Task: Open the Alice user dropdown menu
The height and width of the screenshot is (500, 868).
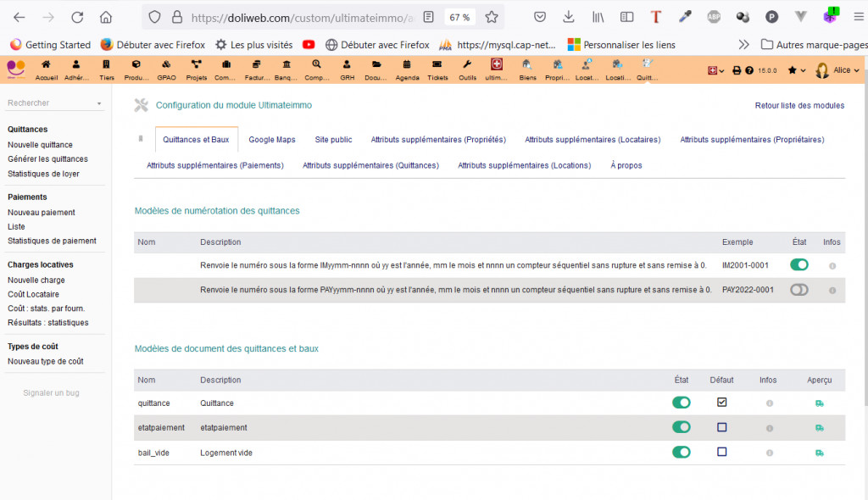Action: click(837, 71)
